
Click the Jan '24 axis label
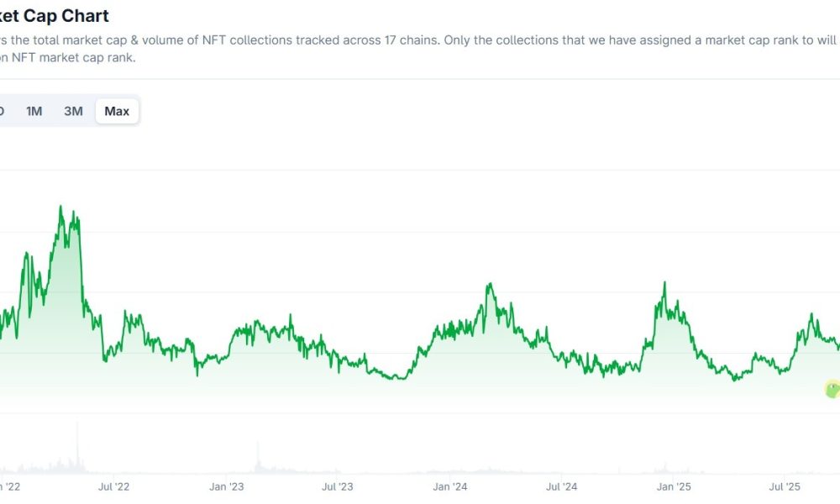pyautogui.click(x=451, y=486)
